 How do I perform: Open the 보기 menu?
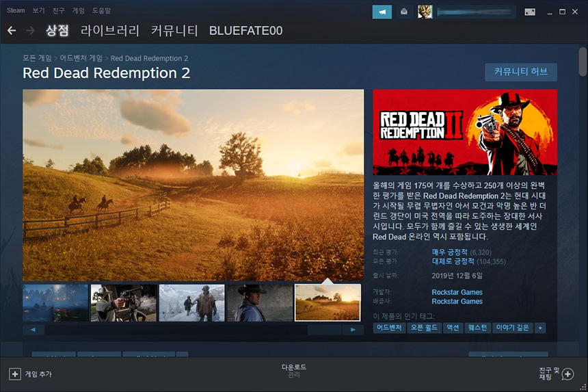[38, 10]
